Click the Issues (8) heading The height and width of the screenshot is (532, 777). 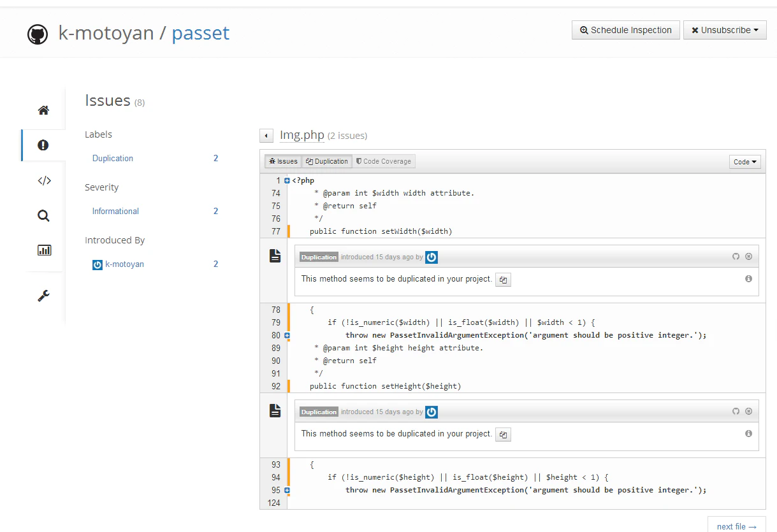point(115,101)
